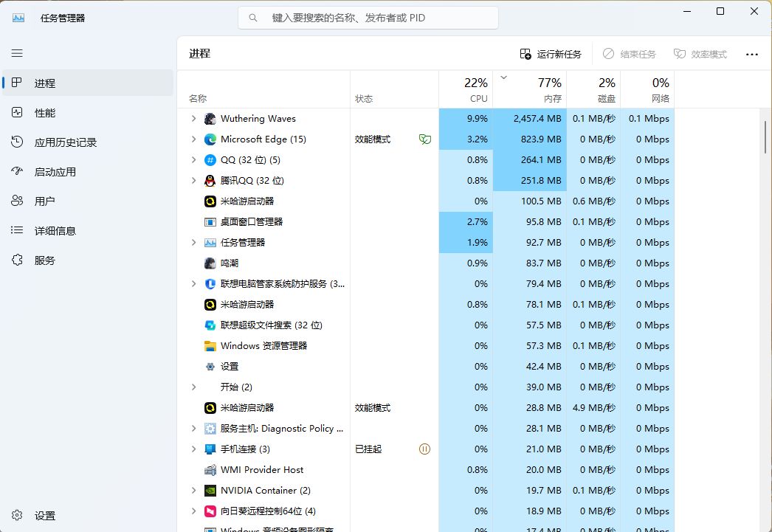Open Task Manager 设置 in the sidebar
This screenshot has height=532, width=772.
[x=88, y=516]
